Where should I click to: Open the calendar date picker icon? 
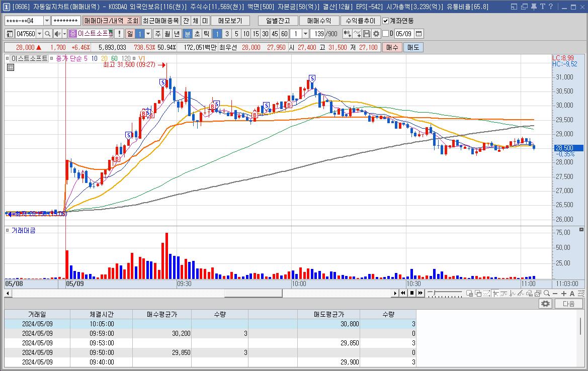click(419, 34)
